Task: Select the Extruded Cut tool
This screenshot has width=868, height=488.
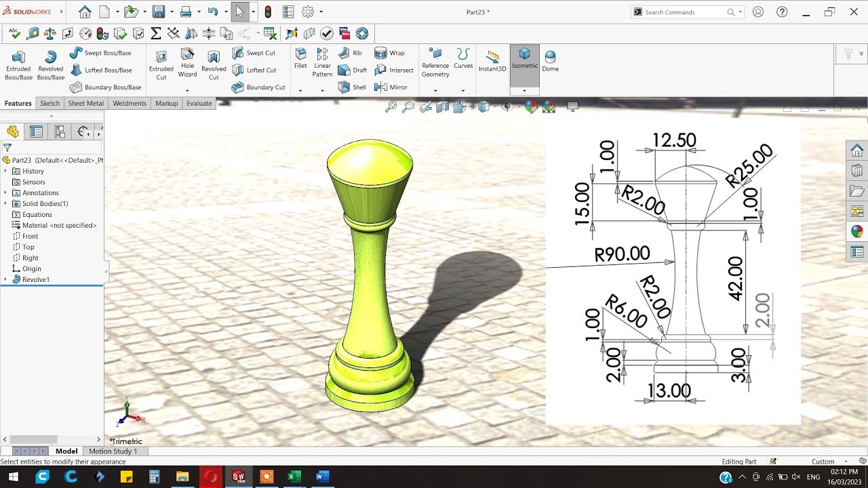Action: click(x=161, y=65)
